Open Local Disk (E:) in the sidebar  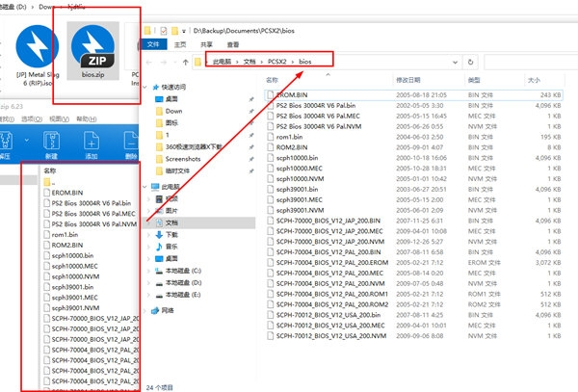tap(183, 295)
